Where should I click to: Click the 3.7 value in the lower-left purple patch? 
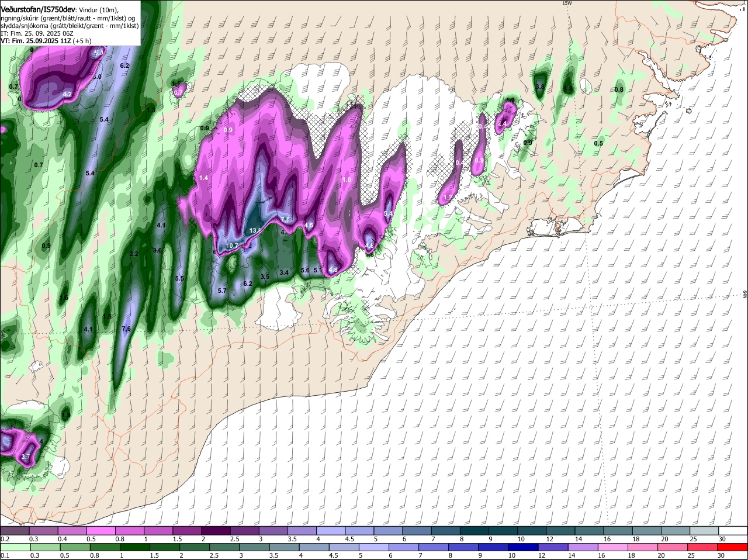26,457
